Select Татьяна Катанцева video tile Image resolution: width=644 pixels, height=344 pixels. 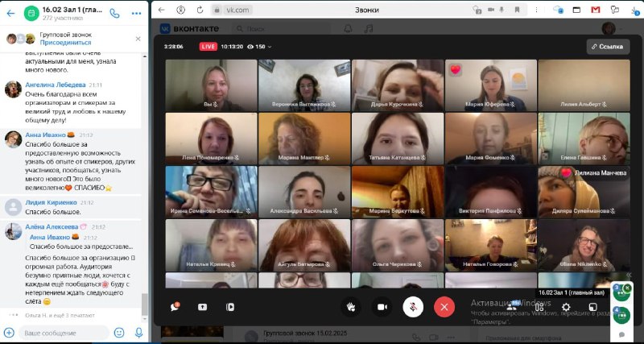398,139
